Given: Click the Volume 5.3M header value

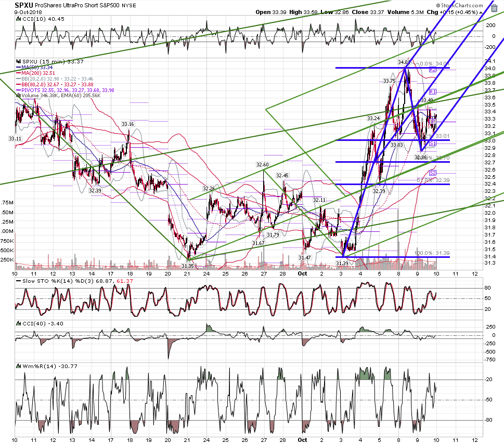Looking at the screenshot, I should [405, 12].
